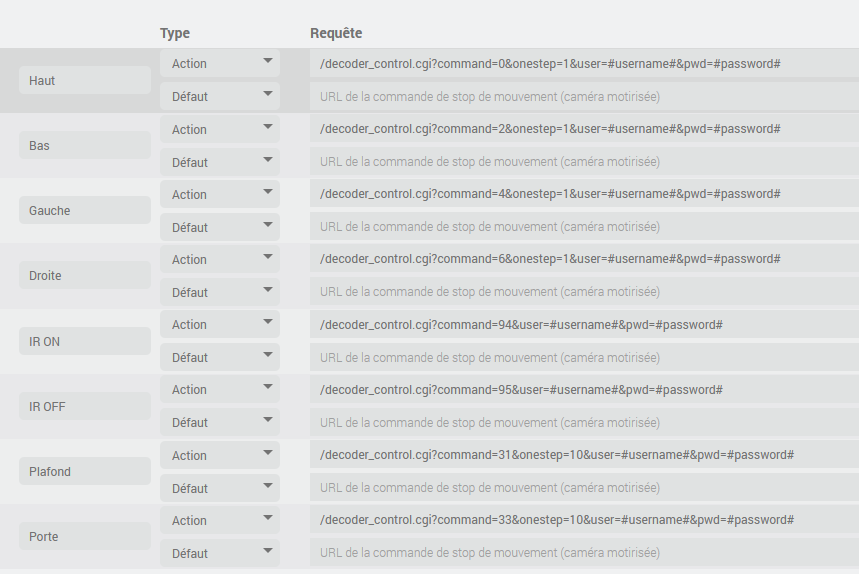Click the Porte name field
This screenshot has height=574, width=859.
pyautogui.click(x=85, y=536)
